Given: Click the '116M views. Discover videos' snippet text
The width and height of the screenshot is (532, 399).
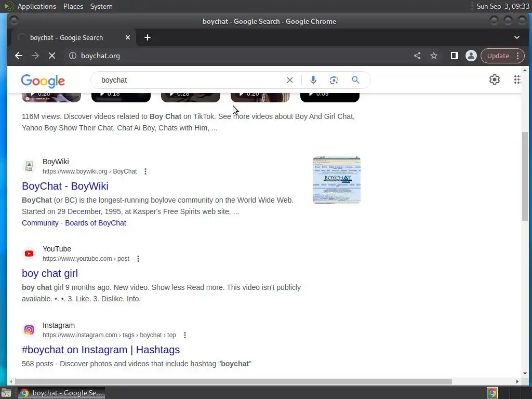Looking at the screenshot, I should click(188, 122).
